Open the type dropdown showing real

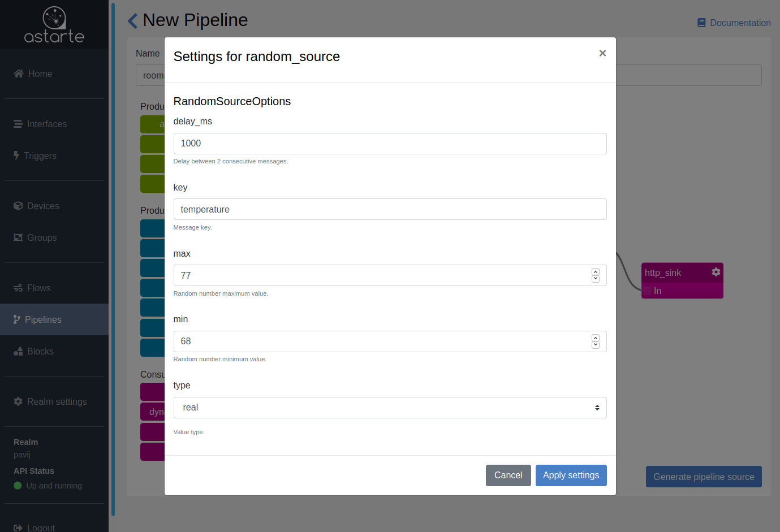click(x=390, y=408)
